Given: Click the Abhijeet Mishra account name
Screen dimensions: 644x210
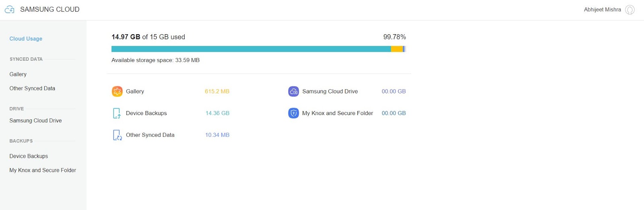Looking at the screenshot, I should click(x=602, y=10).
